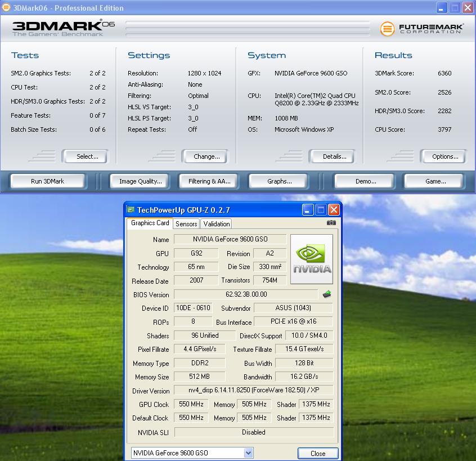Click the Memory Type field DDR2
This screenshot has height=461, width=476.
point(200,363)
